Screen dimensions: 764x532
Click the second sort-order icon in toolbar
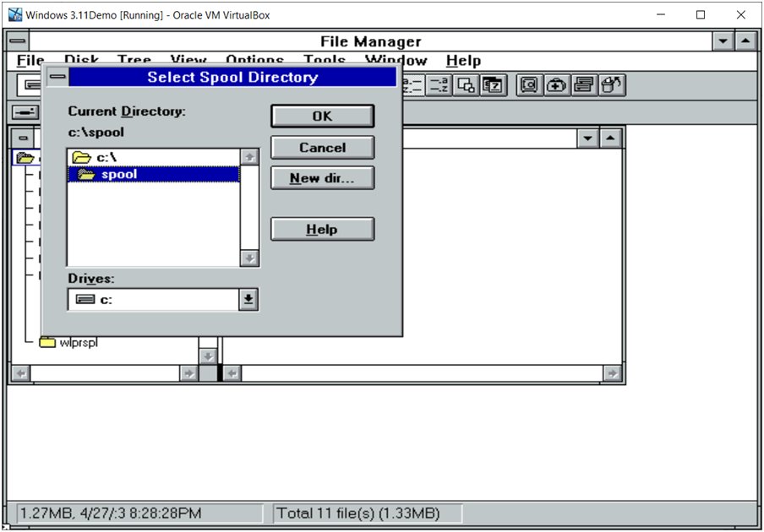439,85
